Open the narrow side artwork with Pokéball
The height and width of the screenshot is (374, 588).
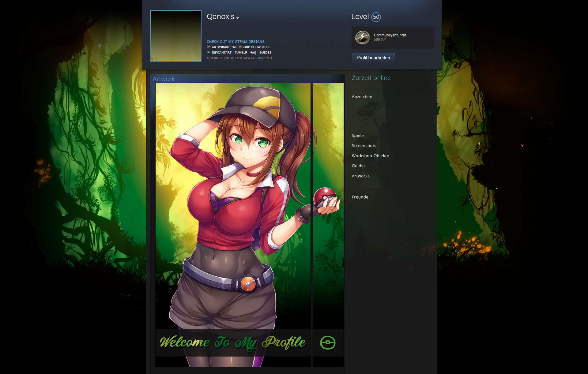(328, 225)
